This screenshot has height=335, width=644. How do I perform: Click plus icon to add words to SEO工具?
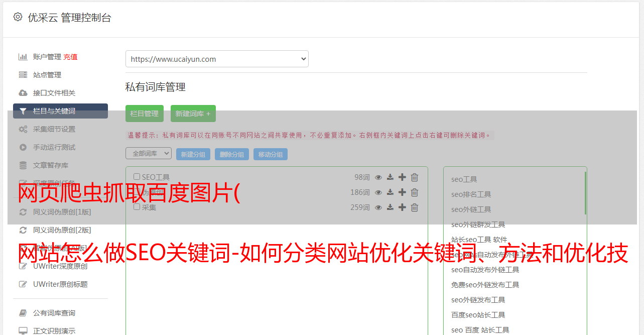[402, 177]
